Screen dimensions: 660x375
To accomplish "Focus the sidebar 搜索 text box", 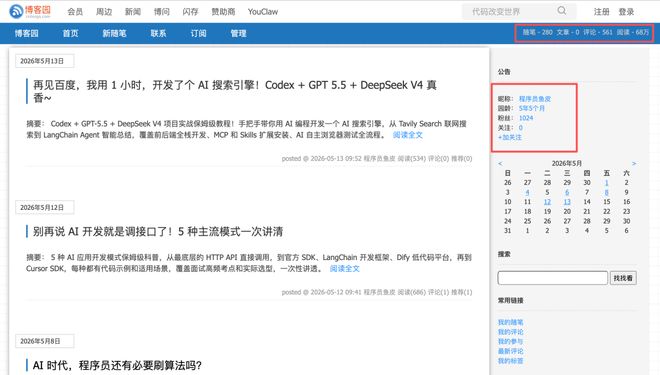I will tap(553, 278).
